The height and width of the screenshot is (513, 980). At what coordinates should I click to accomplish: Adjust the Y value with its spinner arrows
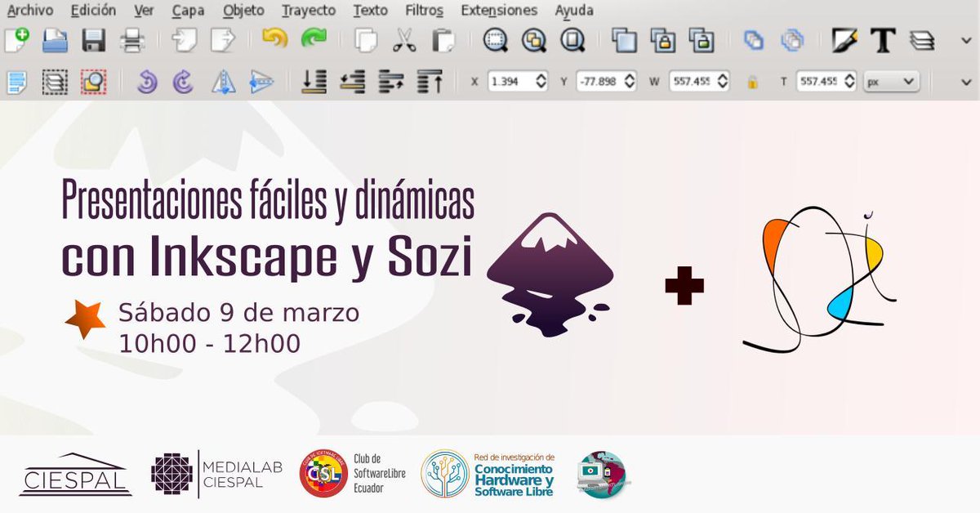(x=629, y=82)
